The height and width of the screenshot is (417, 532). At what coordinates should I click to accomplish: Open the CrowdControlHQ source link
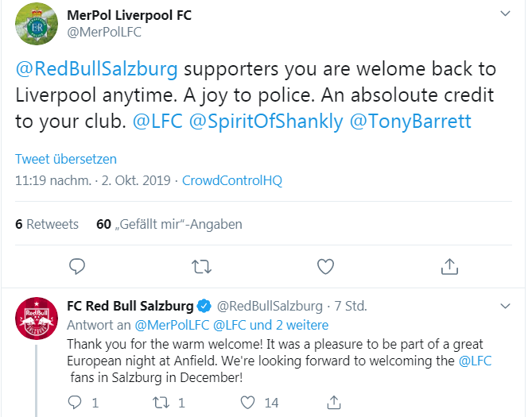tap(232, 180)
